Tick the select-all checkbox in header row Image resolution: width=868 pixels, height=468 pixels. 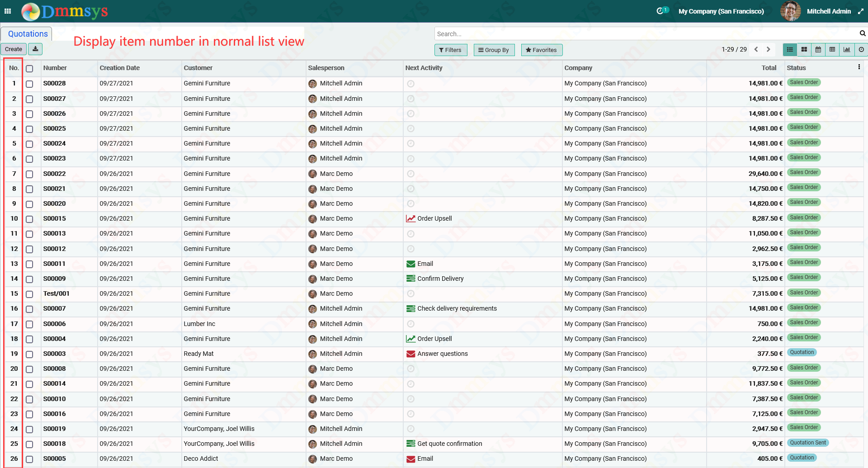tap(29, 69)
